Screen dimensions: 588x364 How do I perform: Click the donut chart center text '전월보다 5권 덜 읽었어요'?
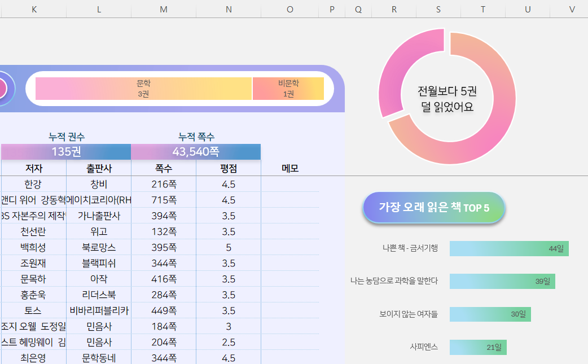click(447, 98)
